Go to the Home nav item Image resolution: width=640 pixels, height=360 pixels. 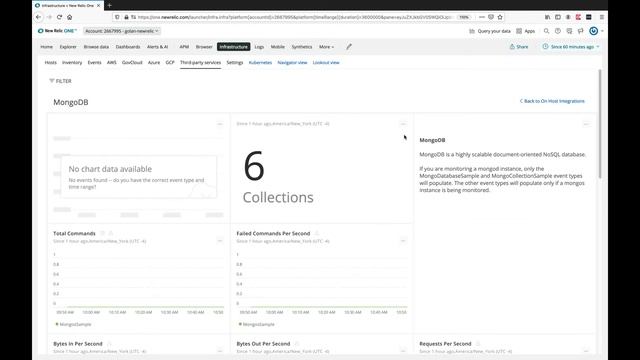pos(47,47)
